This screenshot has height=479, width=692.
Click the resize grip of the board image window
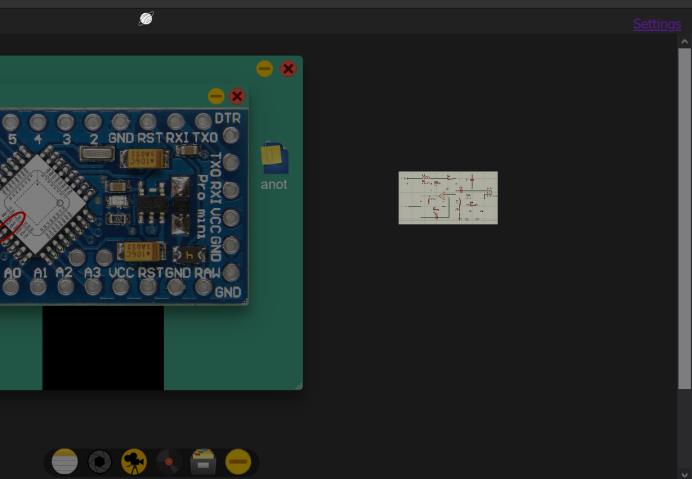click(x=245, y=301)
